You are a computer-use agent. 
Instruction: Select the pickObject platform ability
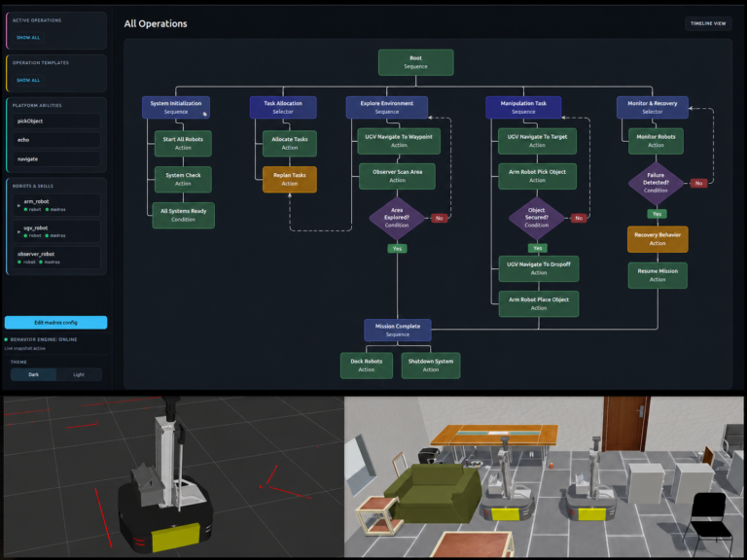coord(56,121)
